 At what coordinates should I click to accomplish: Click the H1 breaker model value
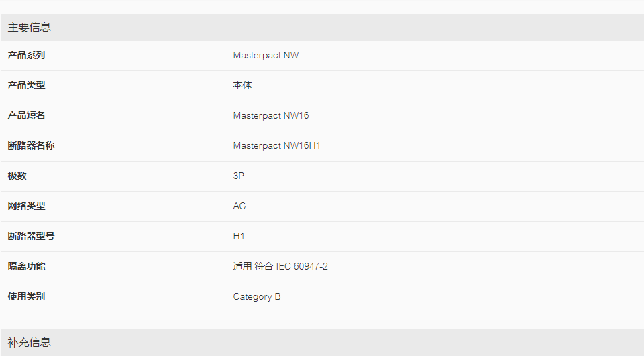(x=239, y=236)
